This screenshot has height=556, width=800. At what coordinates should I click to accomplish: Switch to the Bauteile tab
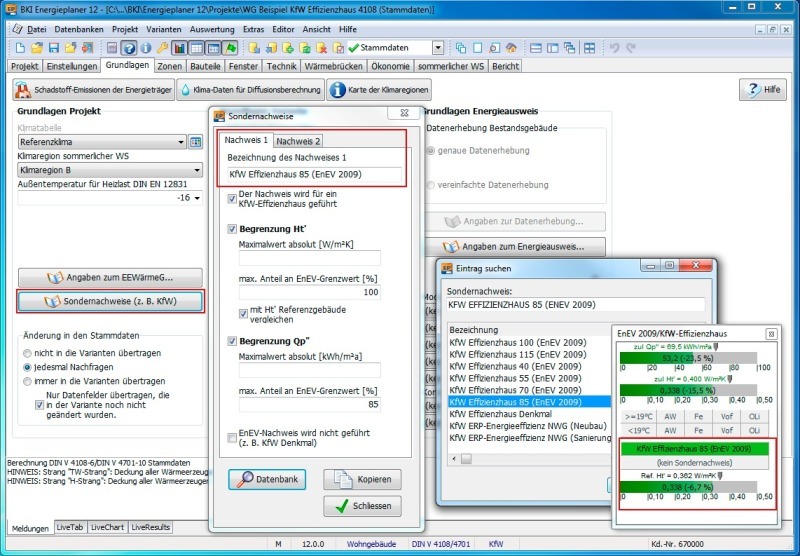(x=205, y=66)
